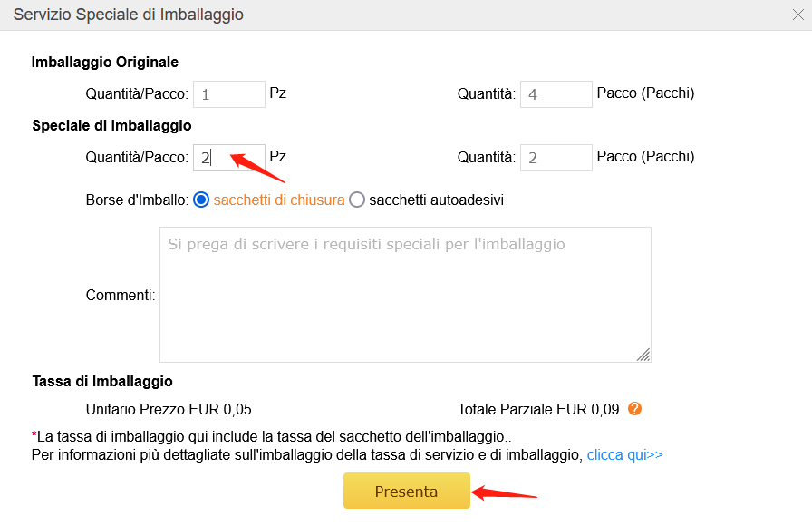The height and width of the screenshot is (526, 812).
Task: Choose the sacchetti autoadesivi radio button
Action: pyautogui.click(x=357, y=200)
